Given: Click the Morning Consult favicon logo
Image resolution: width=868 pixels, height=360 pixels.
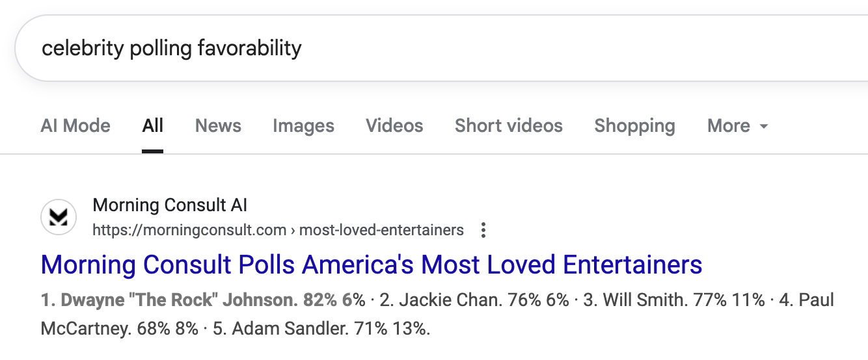Looking at the screenshot, I should pyautogui.click(x=59, y=217).
